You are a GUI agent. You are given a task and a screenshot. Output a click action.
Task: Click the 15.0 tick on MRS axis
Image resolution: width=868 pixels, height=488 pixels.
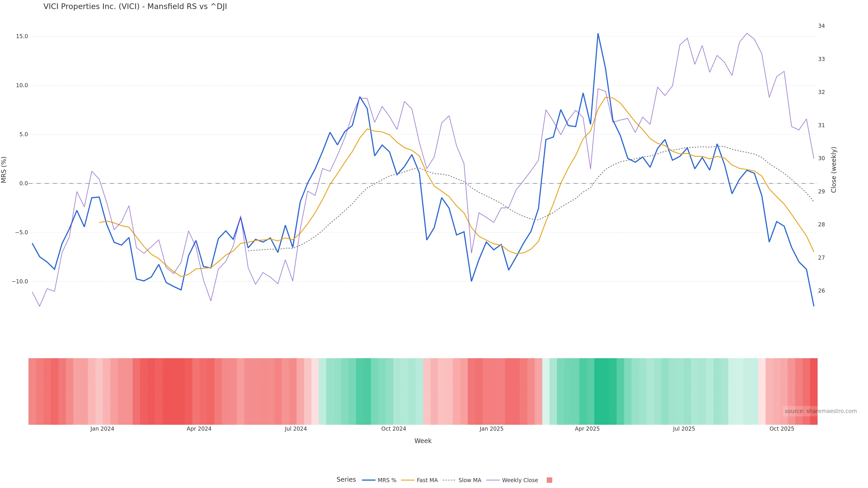click(22, 36)
